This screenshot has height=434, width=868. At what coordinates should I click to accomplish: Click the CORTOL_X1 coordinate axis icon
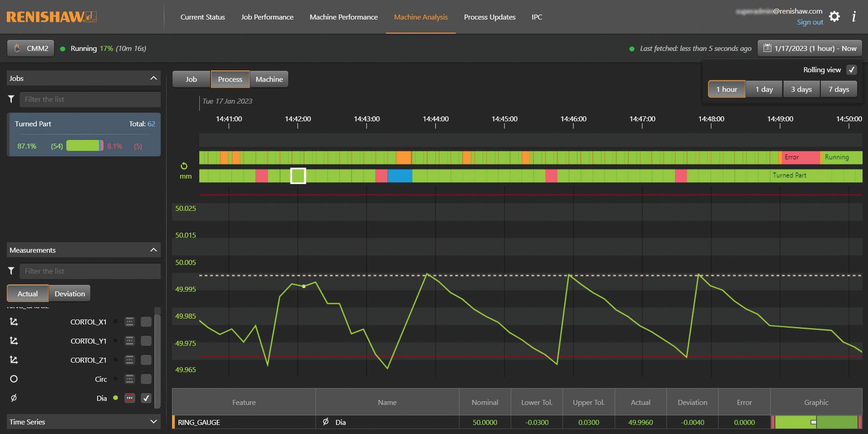tap(14, 322)
